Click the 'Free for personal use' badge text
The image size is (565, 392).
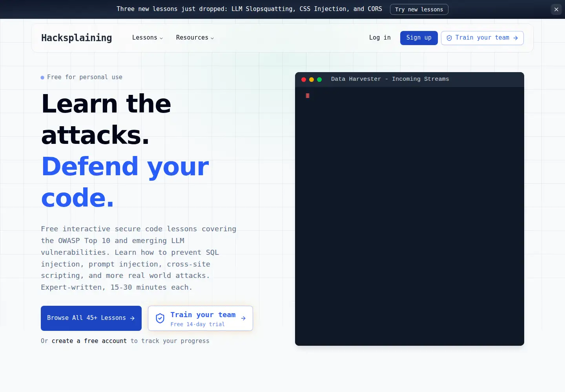85,77
